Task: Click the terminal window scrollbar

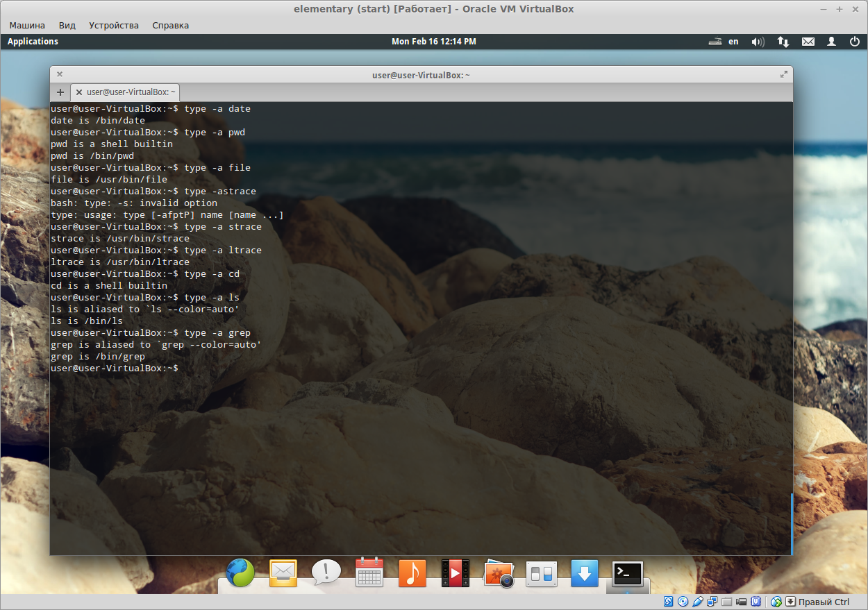Action: pos(791,524)
